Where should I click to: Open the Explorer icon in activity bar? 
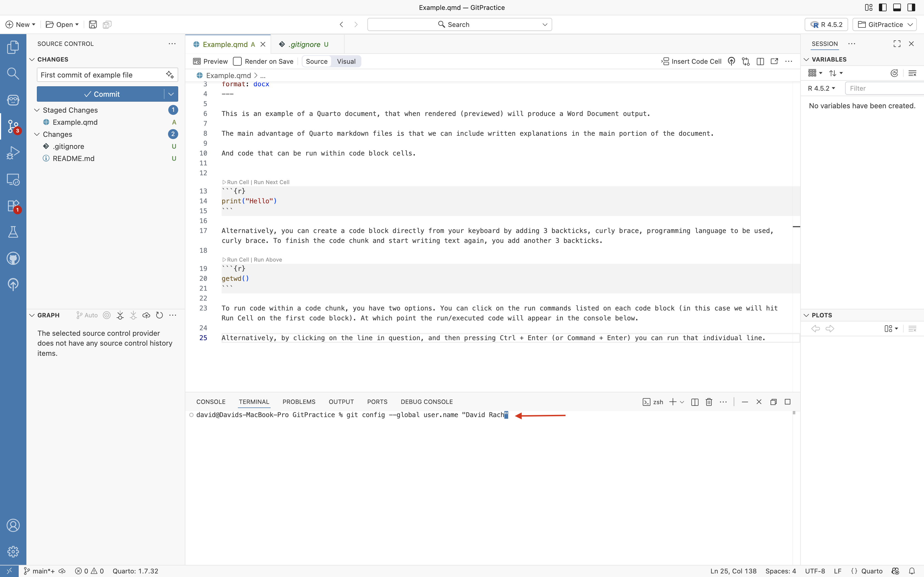click(x=13, y=47)
